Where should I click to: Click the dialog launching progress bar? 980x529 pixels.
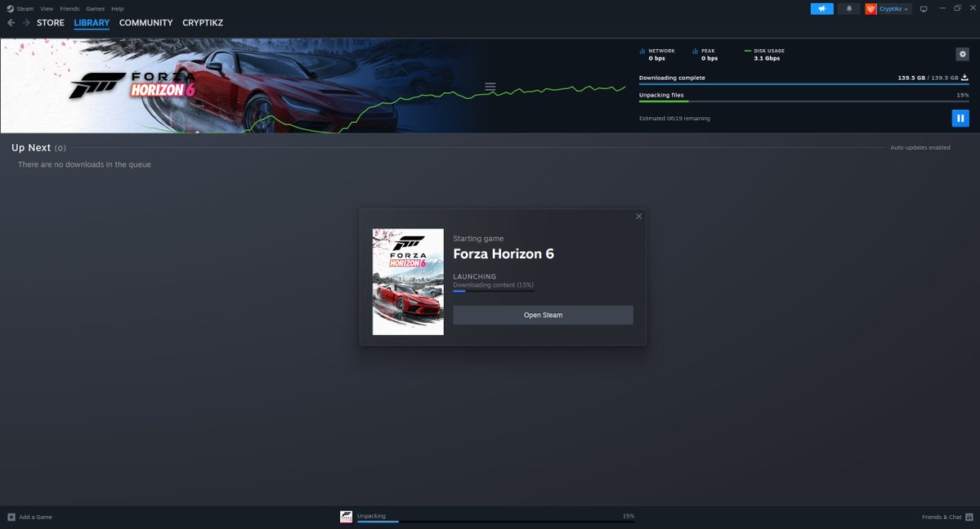click(494, 291)
